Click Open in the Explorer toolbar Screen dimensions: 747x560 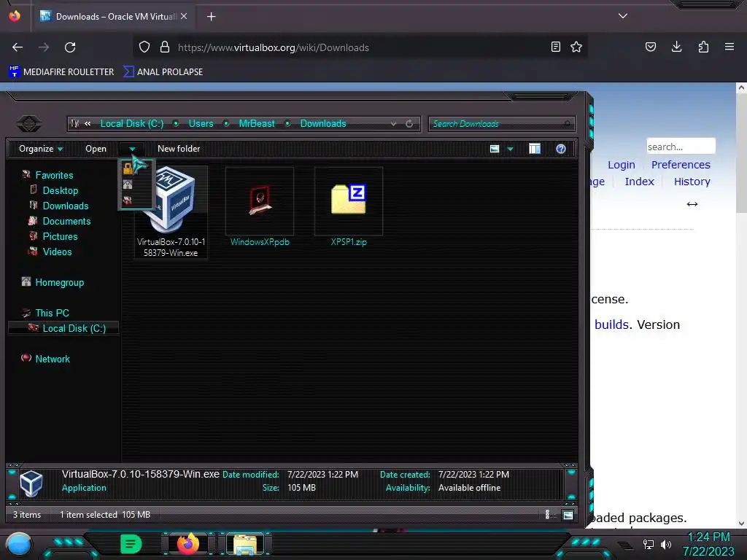[x=96, y=149]
